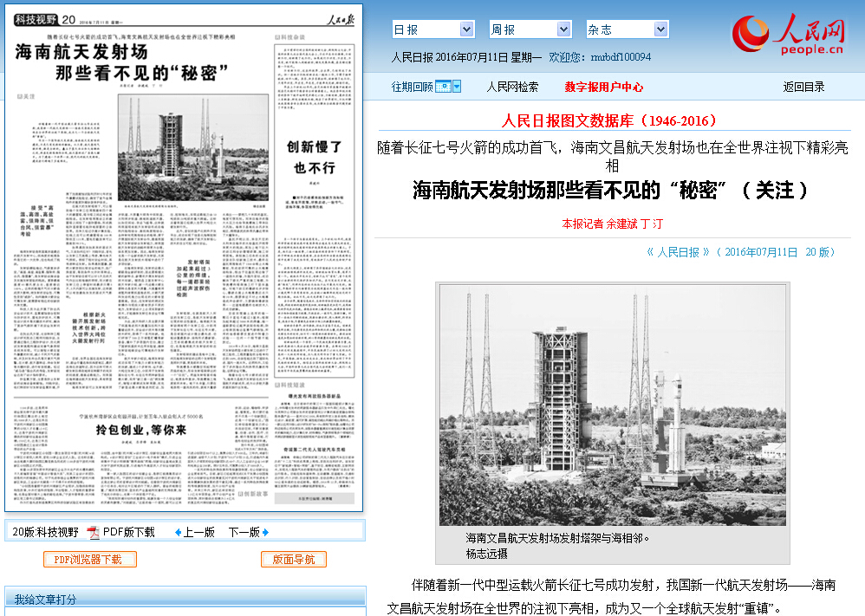
Task: Go to next page with 下一版
Action: pyautogui.click(x=244, y=532)
